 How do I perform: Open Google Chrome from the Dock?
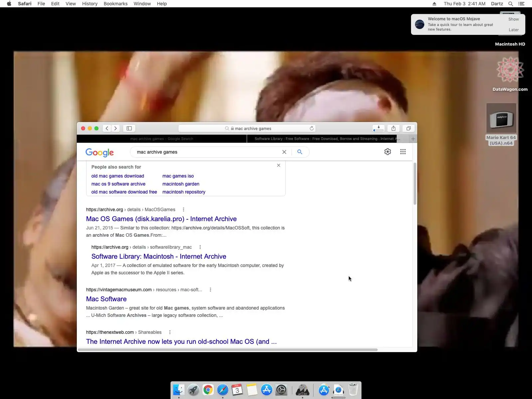point(208,390)
